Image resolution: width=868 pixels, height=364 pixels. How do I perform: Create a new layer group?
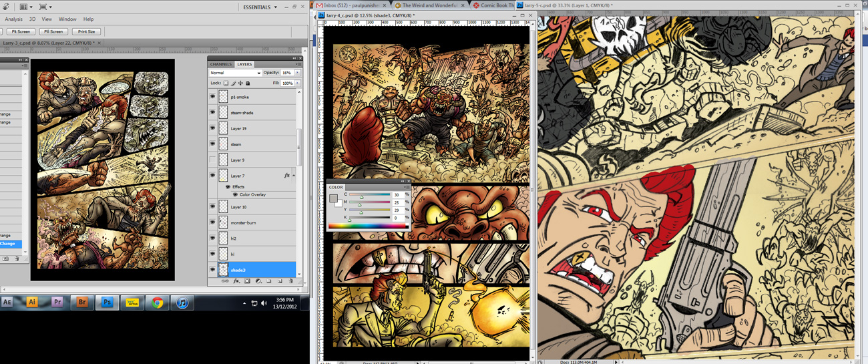click(269, 281)
